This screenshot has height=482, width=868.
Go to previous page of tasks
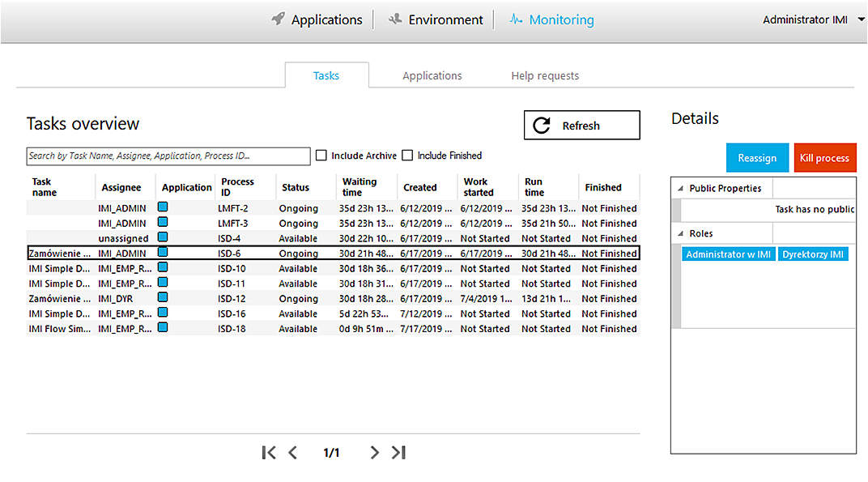coord(293,453)
